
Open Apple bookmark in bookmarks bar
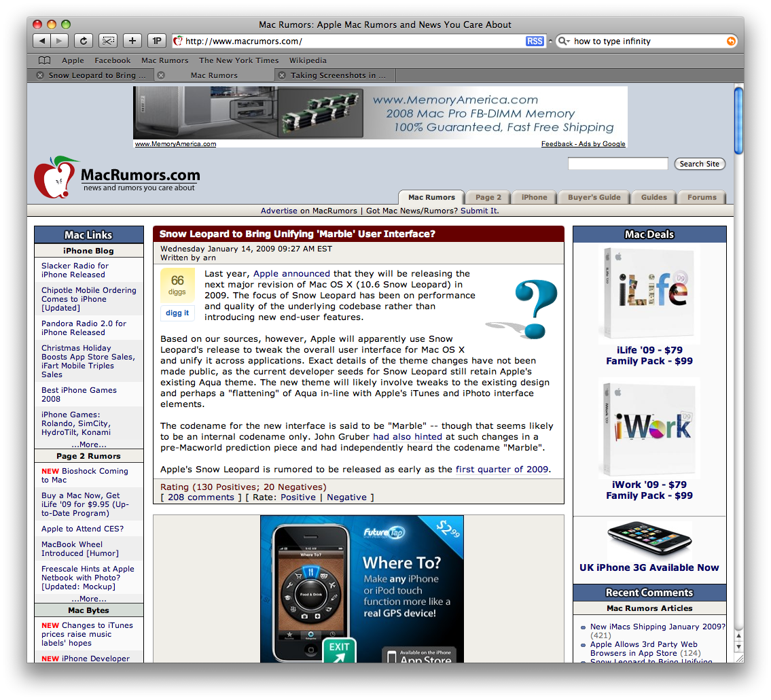point(73,60)
